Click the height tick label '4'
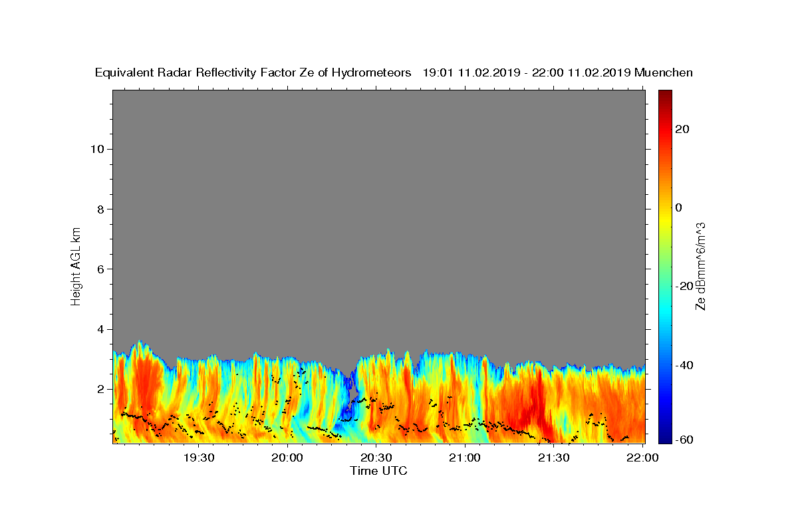This screenshot has height=532, width=798. tap(101, 329)
